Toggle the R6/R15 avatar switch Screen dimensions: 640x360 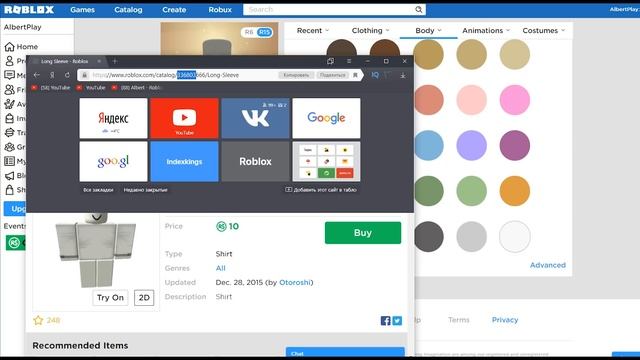click(257, 32)
